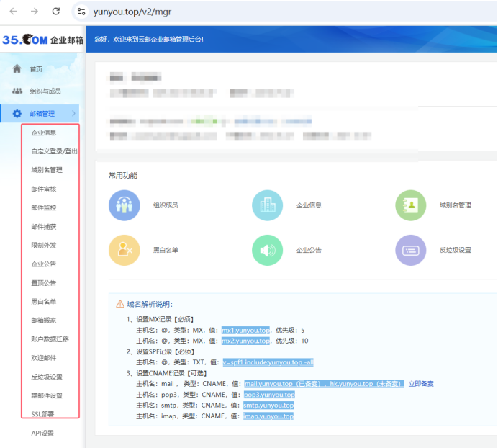The height and width of the screenshot is (448, 498).
Task: Expand the 邮箱管理 sidebar section
Action: pyautogui.click(x=42, y=114)
